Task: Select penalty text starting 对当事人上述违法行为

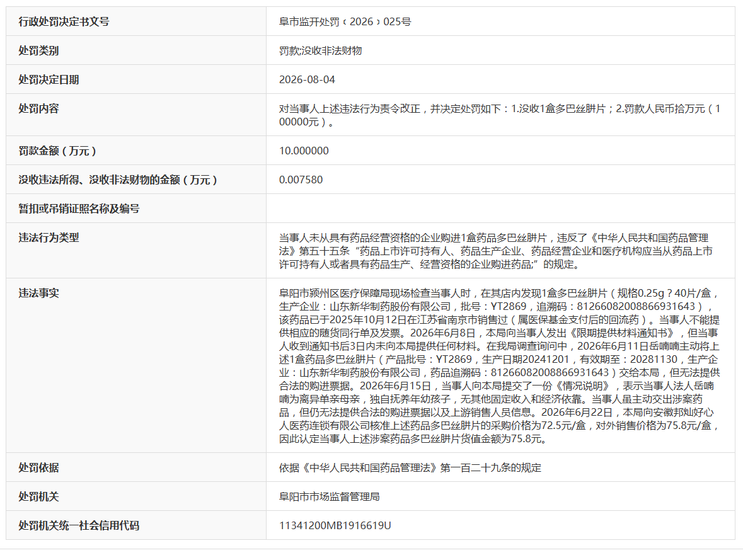Action: (x=500, y=115)
